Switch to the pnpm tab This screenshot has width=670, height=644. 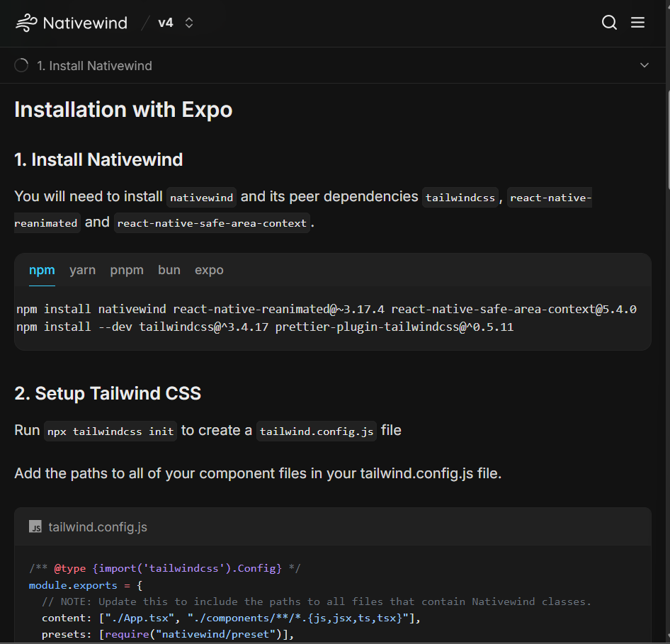click(x=127, y=270)
